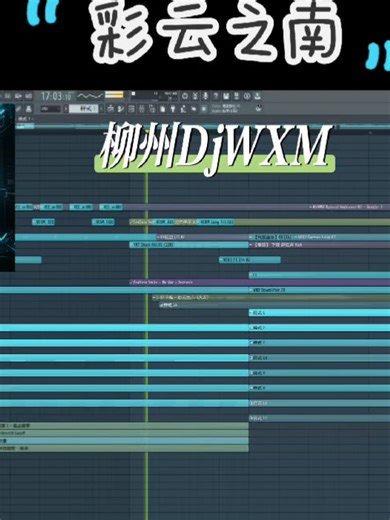Screen dimensions: 390x520
Task: Click the render icon left of info
Action: tap(236, 96)
